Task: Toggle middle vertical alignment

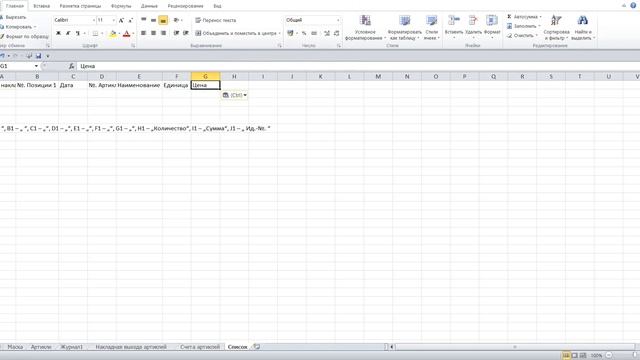Action: [x=153, y=20]
